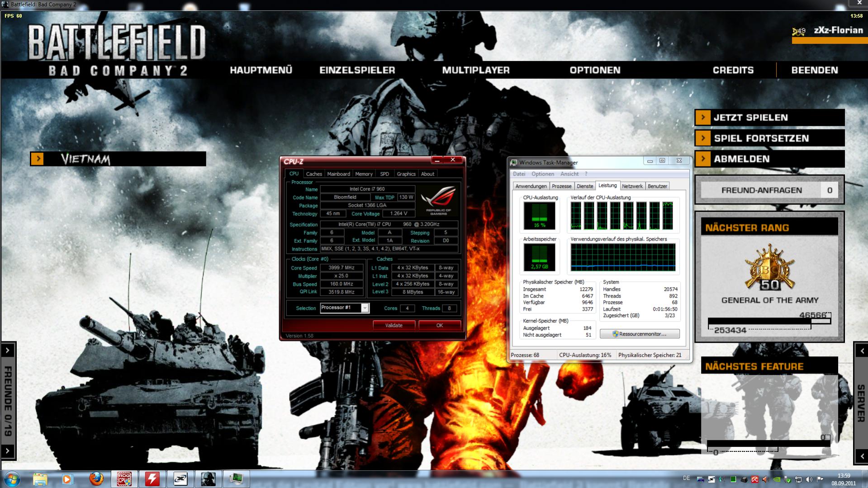Click the bottom arrow of Server panel

point(862,456)
